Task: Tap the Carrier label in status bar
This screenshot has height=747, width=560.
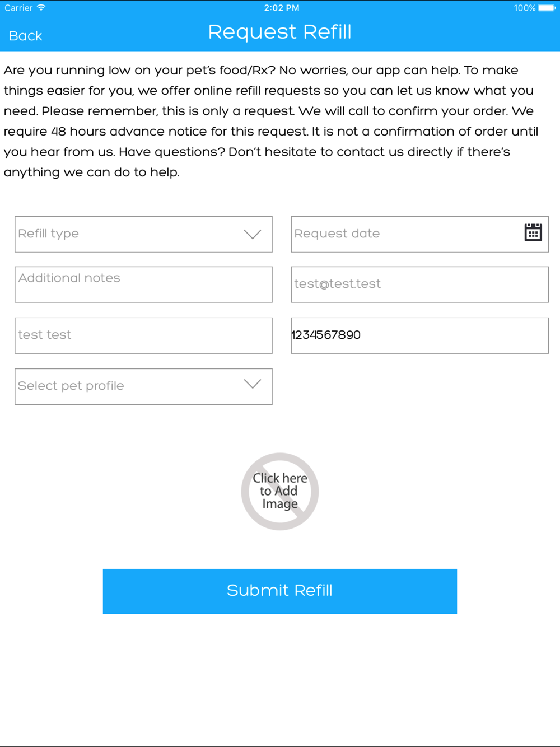Action: [x=18, y=8]
